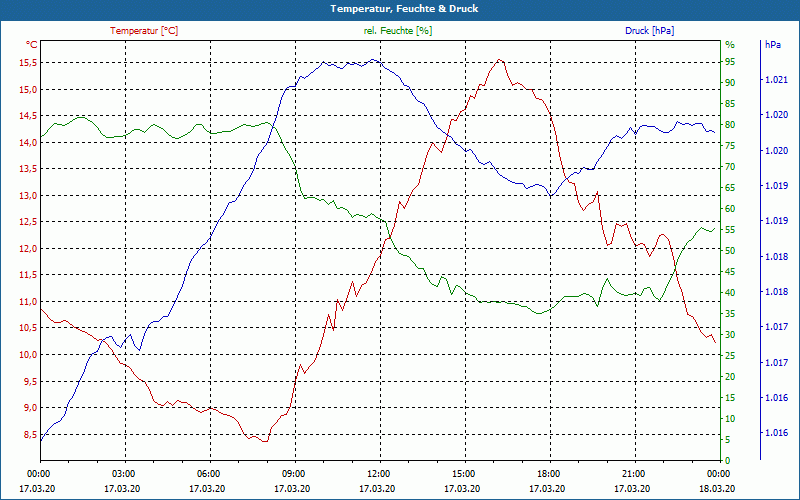The width and height of the screenshot is (800, 500).
Task: Click the '11,0' temperature axis tick
Action: (28, 302)
